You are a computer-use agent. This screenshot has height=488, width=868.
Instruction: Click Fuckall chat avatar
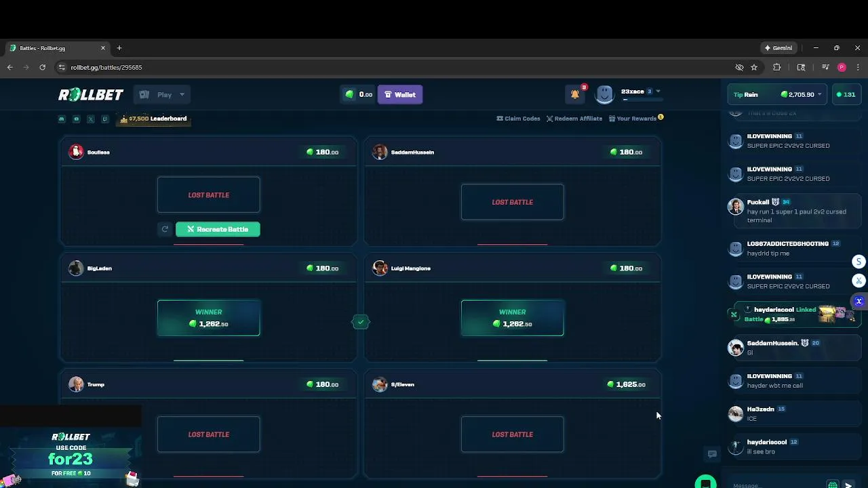point(736,207)
